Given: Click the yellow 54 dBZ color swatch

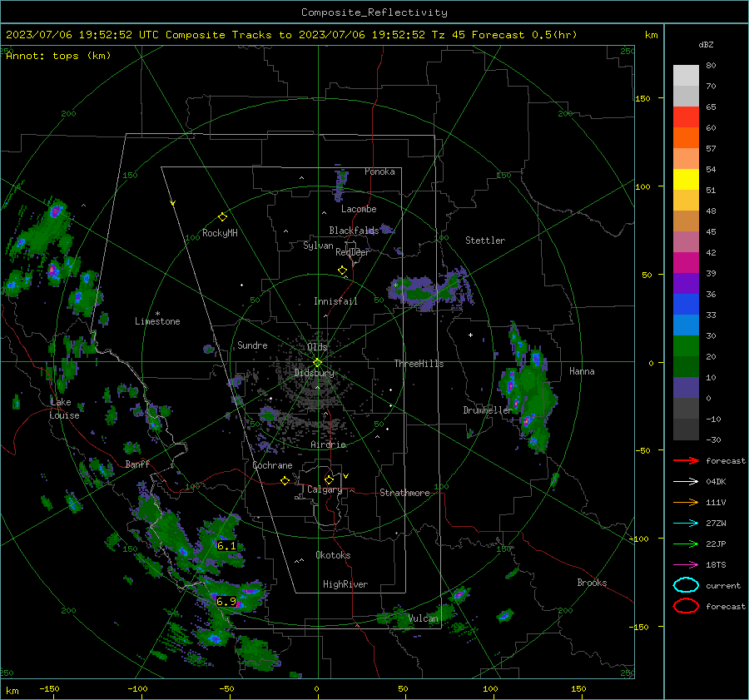Looking at the screenshot, I should tap(686, 179).
